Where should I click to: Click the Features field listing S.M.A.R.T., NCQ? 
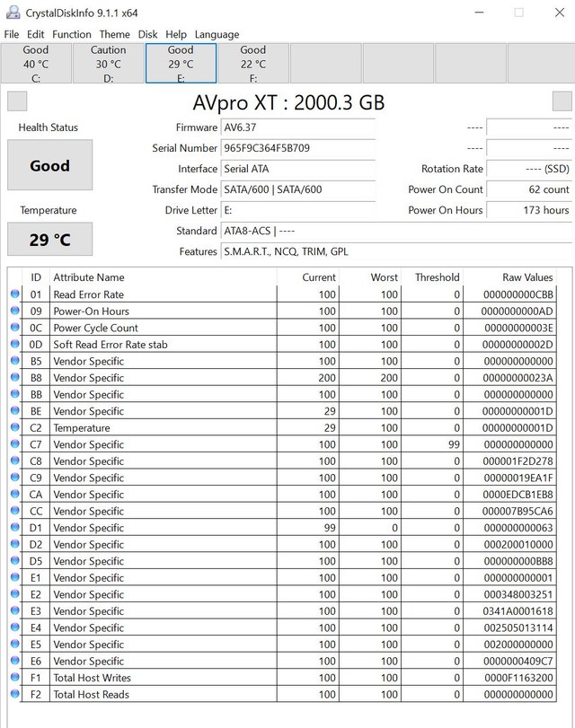pyautogui.click(x=396, y=251)
